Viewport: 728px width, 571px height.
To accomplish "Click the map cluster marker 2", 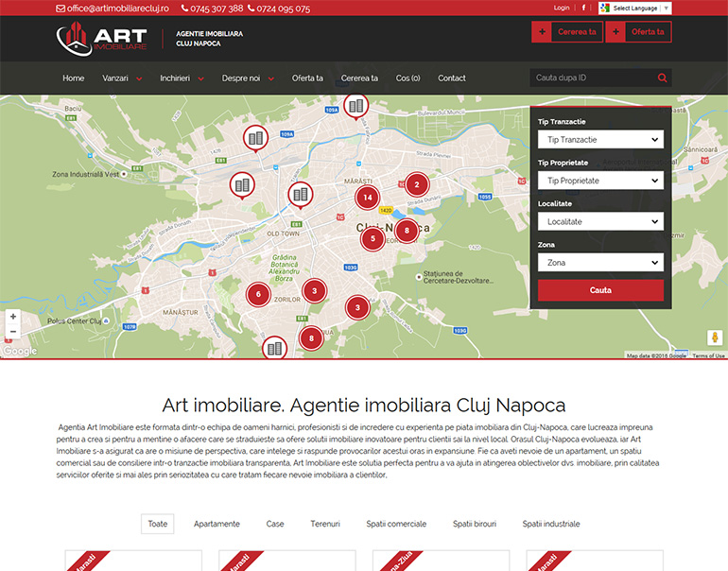I will [x=417, y=184].
